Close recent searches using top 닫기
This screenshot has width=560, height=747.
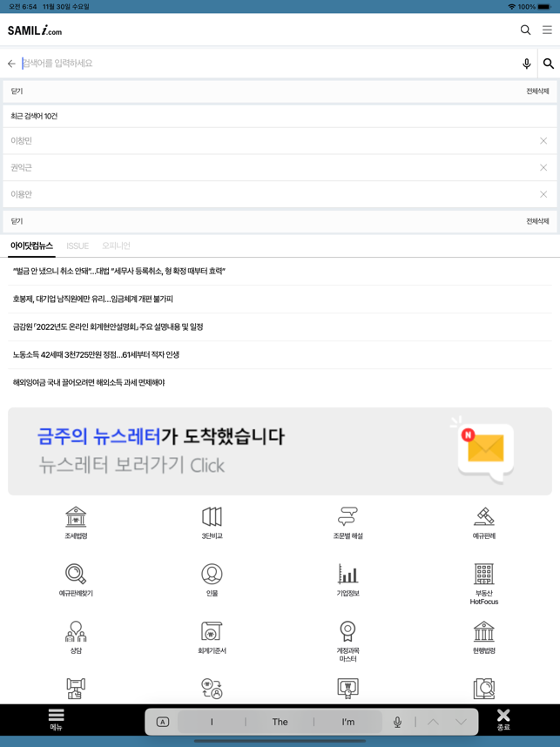pyautogui.click(x=17, y=91)
